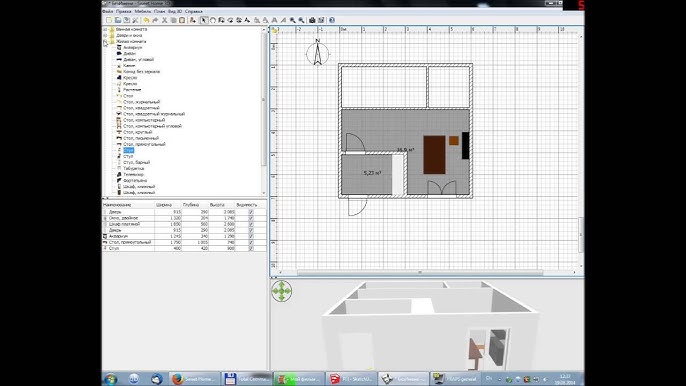
Task: Click the Create video icon
Action: coord(321,20)
